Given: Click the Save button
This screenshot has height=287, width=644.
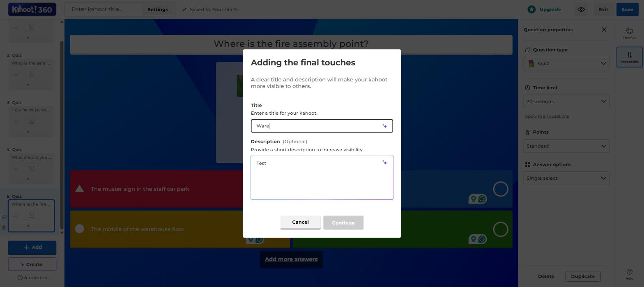Looking at the screenshot, I should pyautogui.click(x=627, y=9).
